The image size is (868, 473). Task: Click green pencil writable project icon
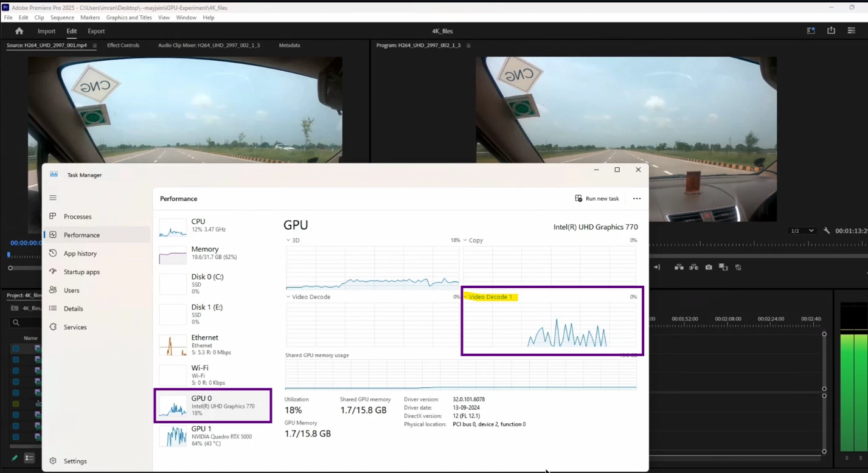coord(15,458)
